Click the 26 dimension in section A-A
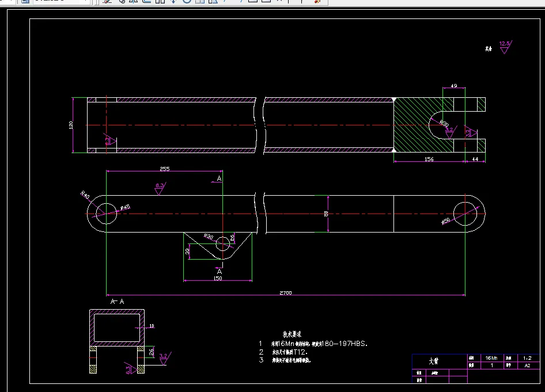 pos(152,352)
